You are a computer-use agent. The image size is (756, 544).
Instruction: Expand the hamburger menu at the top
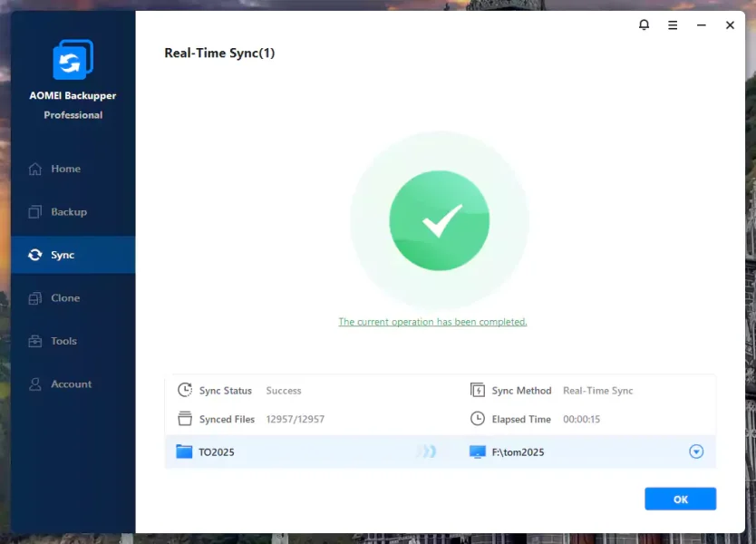pos(673,24)
